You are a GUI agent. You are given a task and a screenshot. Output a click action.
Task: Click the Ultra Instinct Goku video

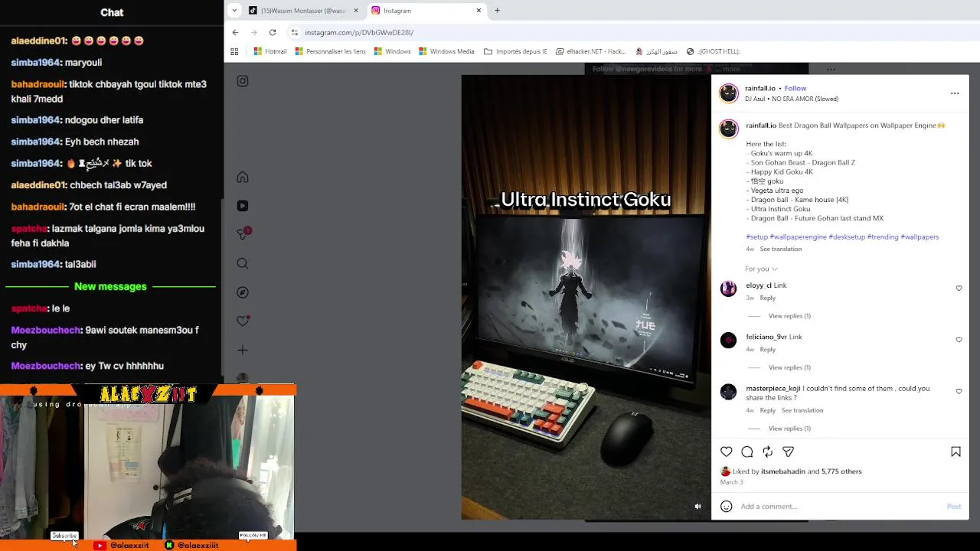[x=586, y=298]
